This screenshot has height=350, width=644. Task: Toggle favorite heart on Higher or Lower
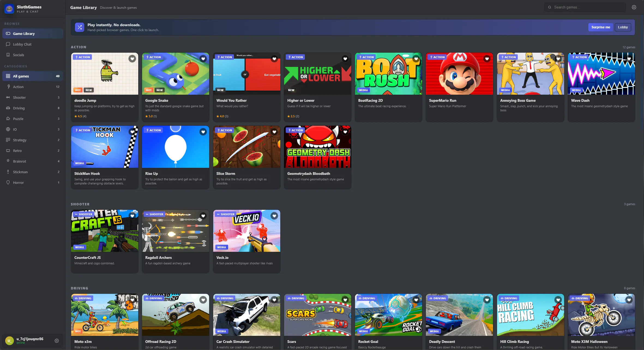click(x=345, y=59)
